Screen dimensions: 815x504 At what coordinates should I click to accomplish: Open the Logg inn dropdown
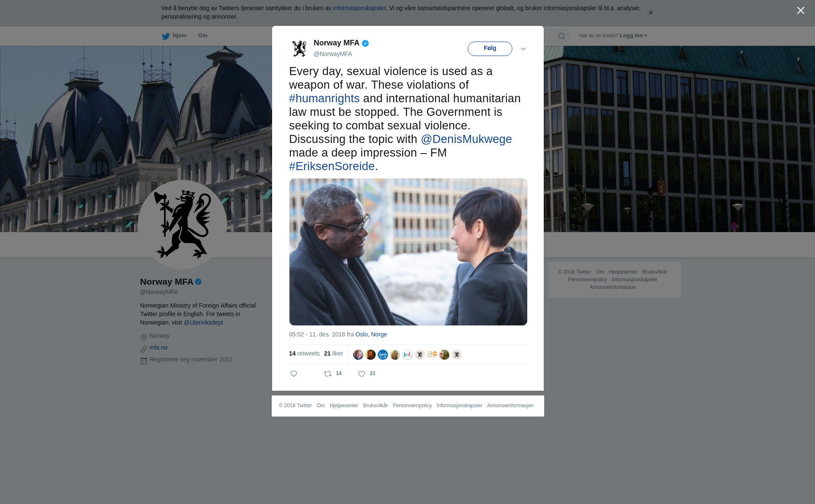[633, 36]
